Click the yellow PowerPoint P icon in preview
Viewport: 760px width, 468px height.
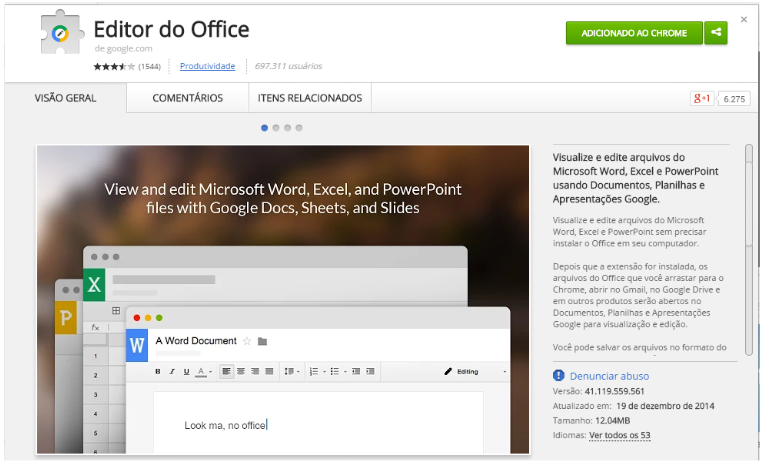tap(65, 317)
